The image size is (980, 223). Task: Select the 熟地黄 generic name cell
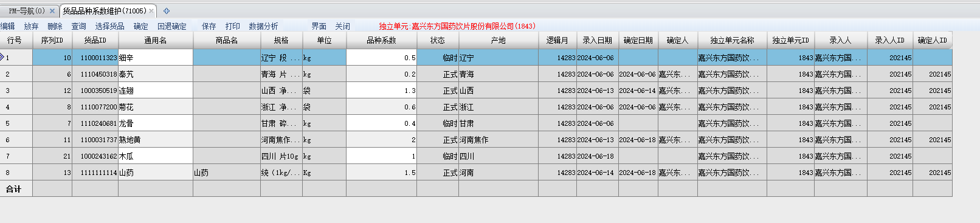point(156,140)
